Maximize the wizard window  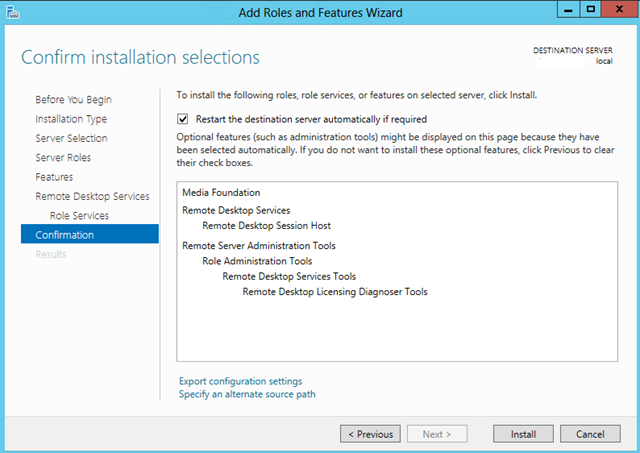click(590, 10)
